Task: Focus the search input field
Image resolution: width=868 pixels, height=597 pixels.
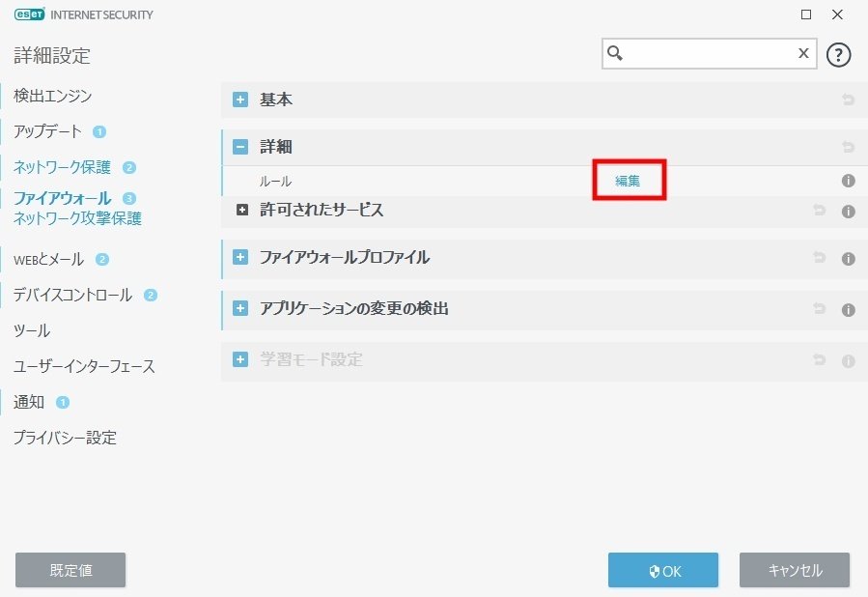Action: (709, 54)
